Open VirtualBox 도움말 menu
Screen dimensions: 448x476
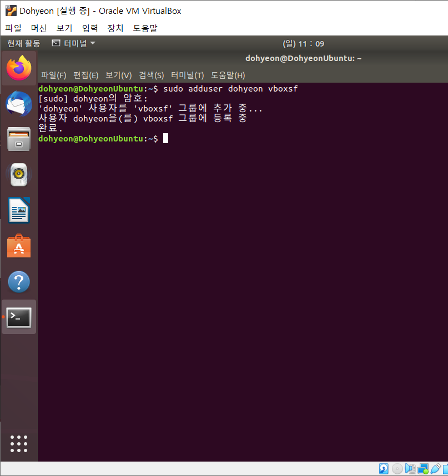pyautogui.click(x=145, y=28)
